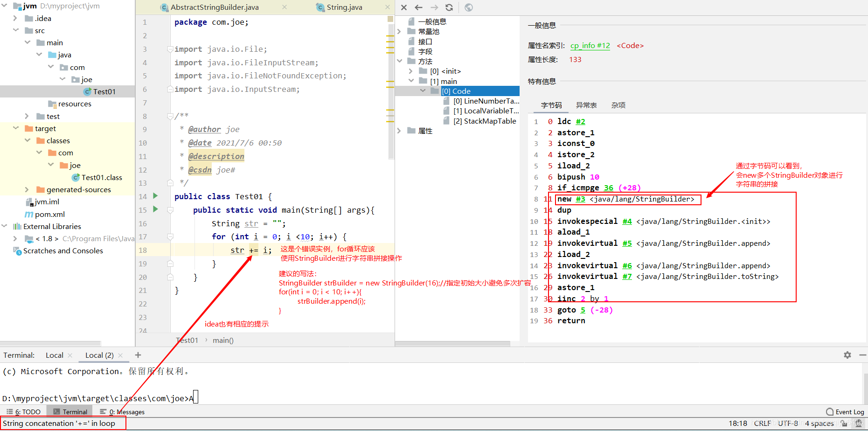Expand the JDK 1.8 library node

pyautogui.click(x=15, y=238)
